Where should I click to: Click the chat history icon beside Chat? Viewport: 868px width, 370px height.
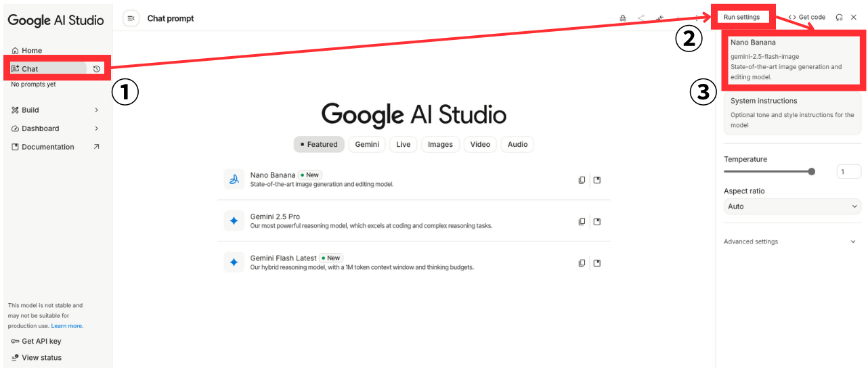[97, 69]
